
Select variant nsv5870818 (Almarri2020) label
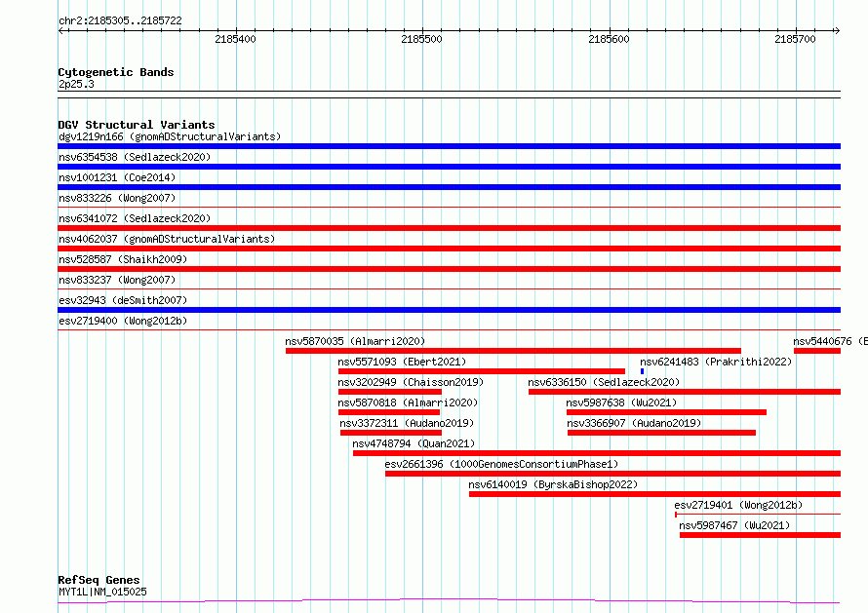[408, 402]
